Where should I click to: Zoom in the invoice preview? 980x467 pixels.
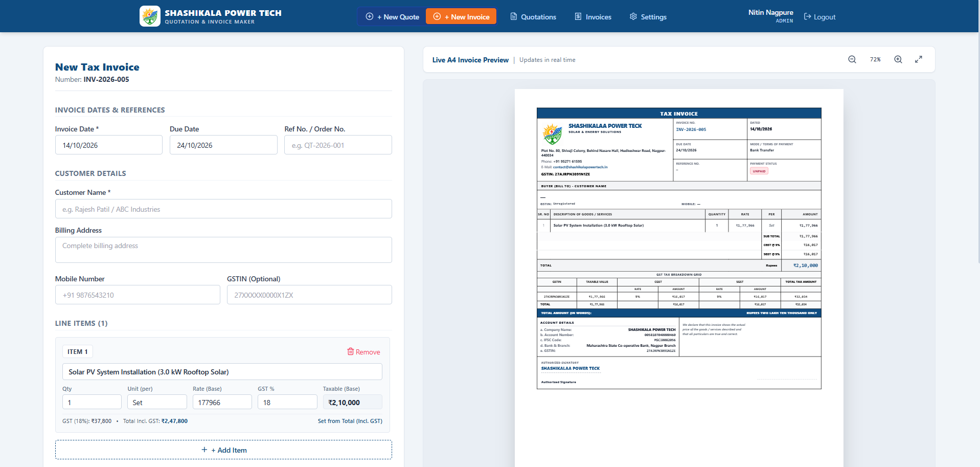(x=898, y=59)
